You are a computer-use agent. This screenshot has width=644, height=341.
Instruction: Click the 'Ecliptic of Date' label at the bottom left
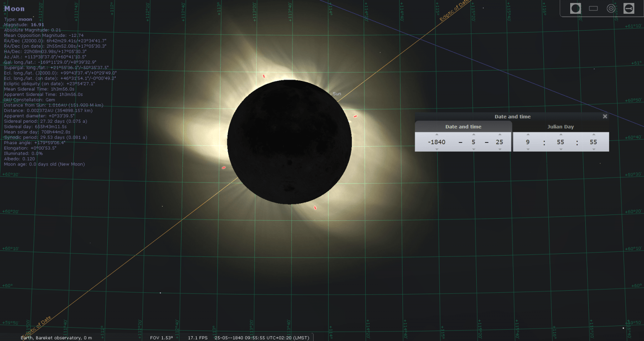[37, 327]
